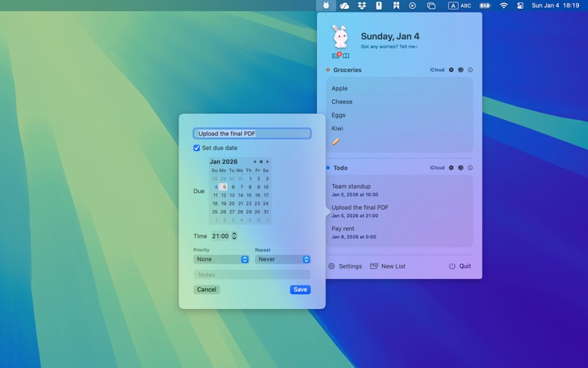Screen dimensions: 588x368
Task: Go to previous month in calendar
Action: coord(254,162)
